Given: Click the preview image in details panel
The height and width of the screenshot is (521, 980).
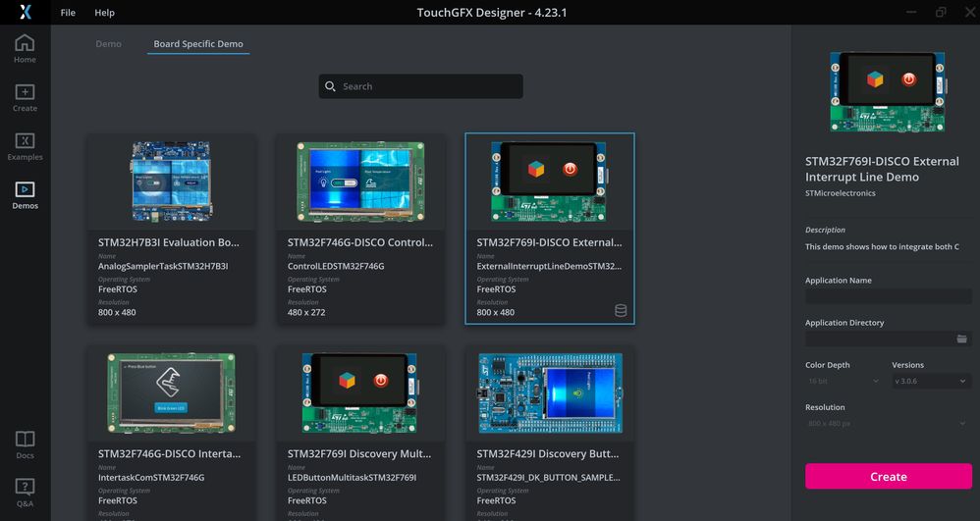Looking at the screenshot, I should coord(888,92).
